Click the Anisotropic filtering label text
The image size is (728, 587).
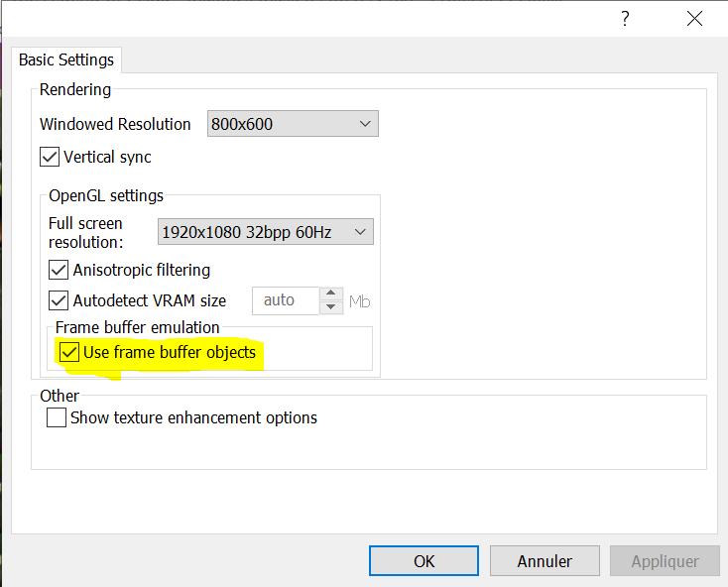(x=142, y=270)
